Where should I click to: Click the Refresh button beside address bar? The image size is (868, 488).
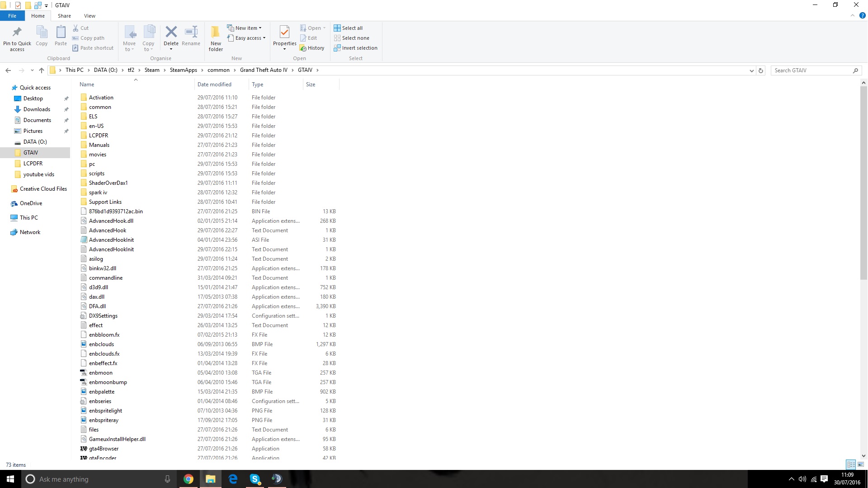click(x=761, y=70)
